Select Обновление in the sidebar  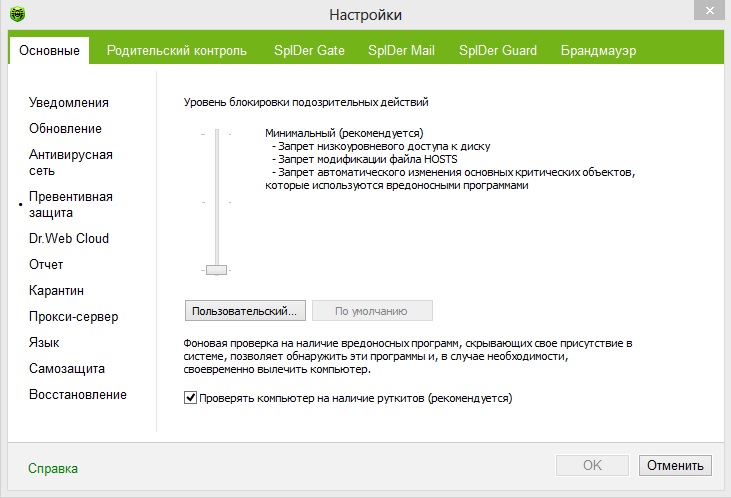[x=65, y=128]
